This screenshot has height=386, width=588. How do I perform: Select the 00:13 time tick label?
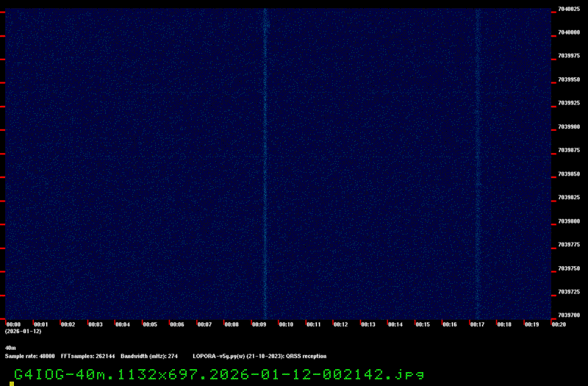tap(367, 324)
